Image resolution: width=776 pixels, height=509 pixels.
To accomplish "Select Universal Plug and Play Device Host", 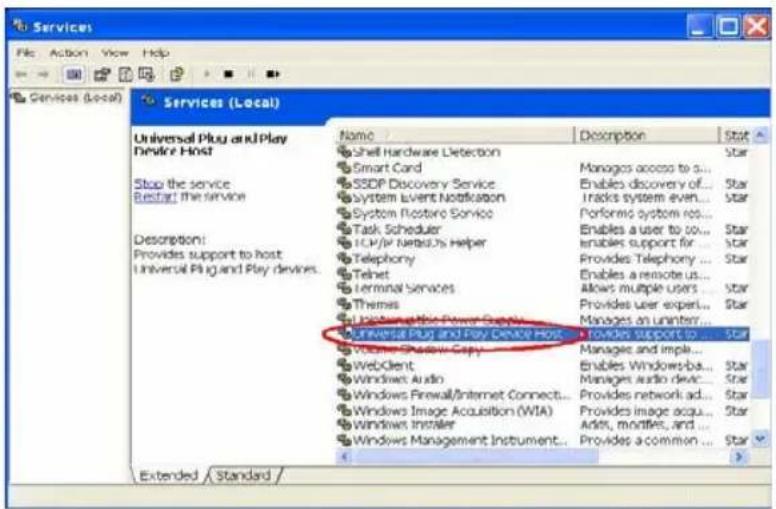I will [x=457, y=334].
